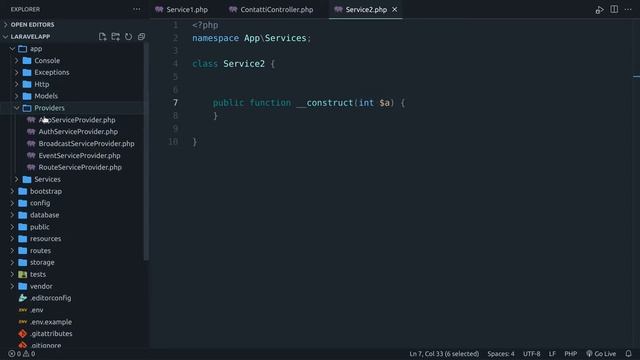Open RouteServiceProvider.php file
Image resolution: width=640 pixels, height=360 pixels.
click(80, 167)
